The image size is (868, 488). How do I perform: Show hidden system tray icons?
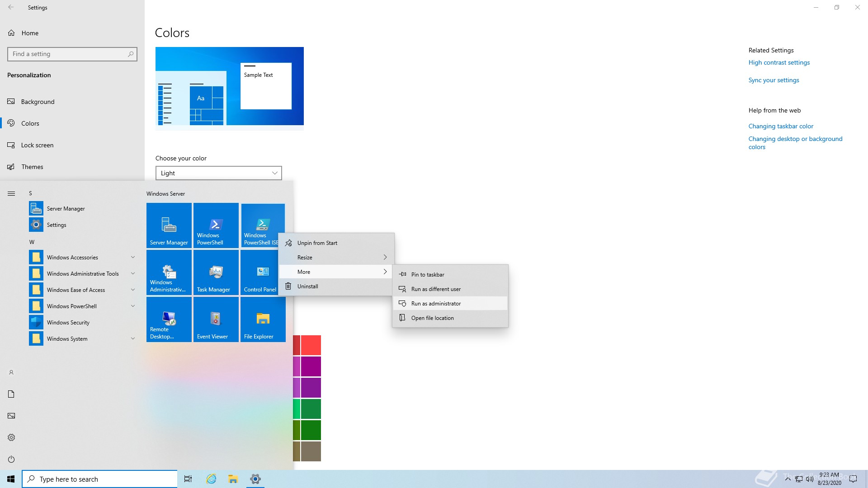(788, 479)
